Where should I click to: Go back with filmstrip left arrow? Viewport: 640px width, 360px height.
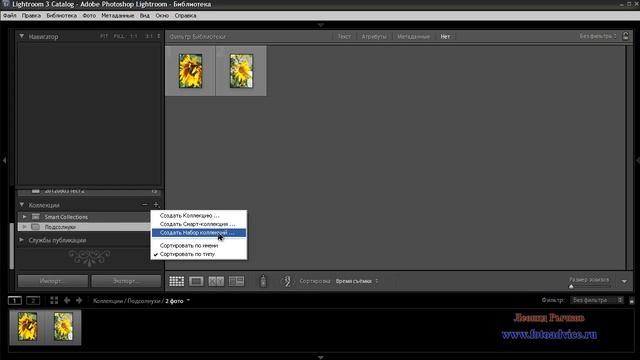point(67,301)
